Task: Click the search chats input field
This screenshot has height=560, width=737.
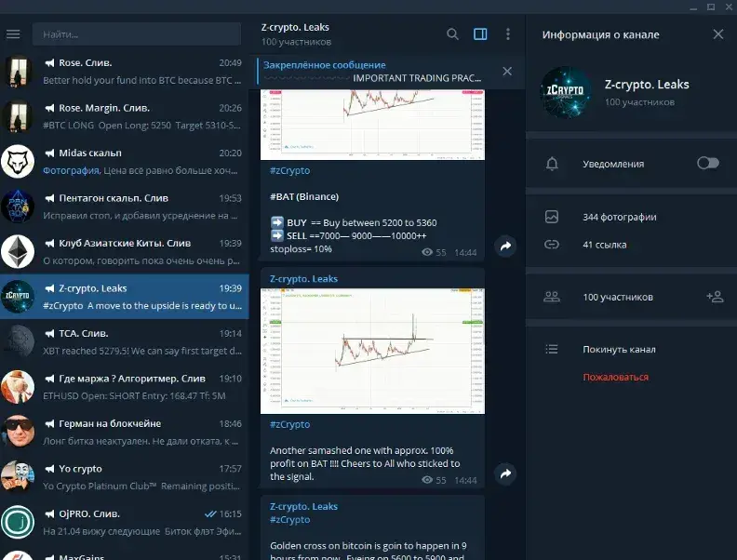Action: [136, 34]
